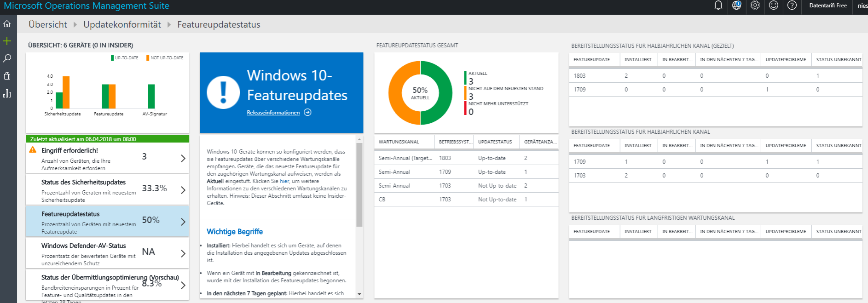The width and height of the screenshot is (868, 303).
Task: Click the 33.3% security update value
Action: pos(154,188)
